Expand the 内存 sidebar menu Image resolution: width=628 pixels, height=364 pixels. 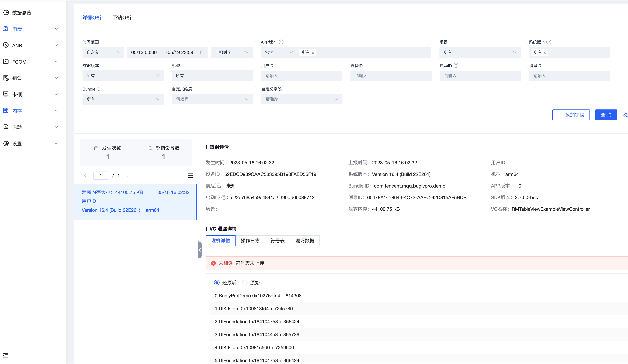56,111
